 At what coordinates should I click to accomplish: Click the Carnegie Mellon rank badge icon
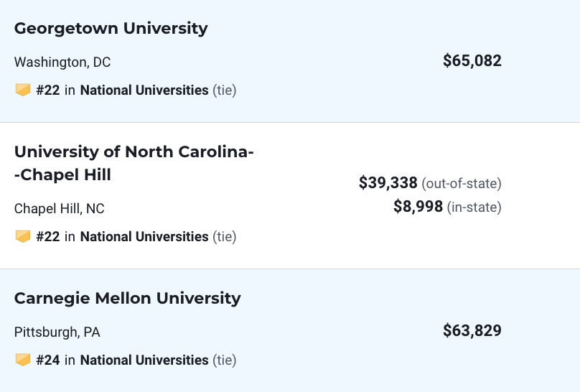(x=22, y=360)
